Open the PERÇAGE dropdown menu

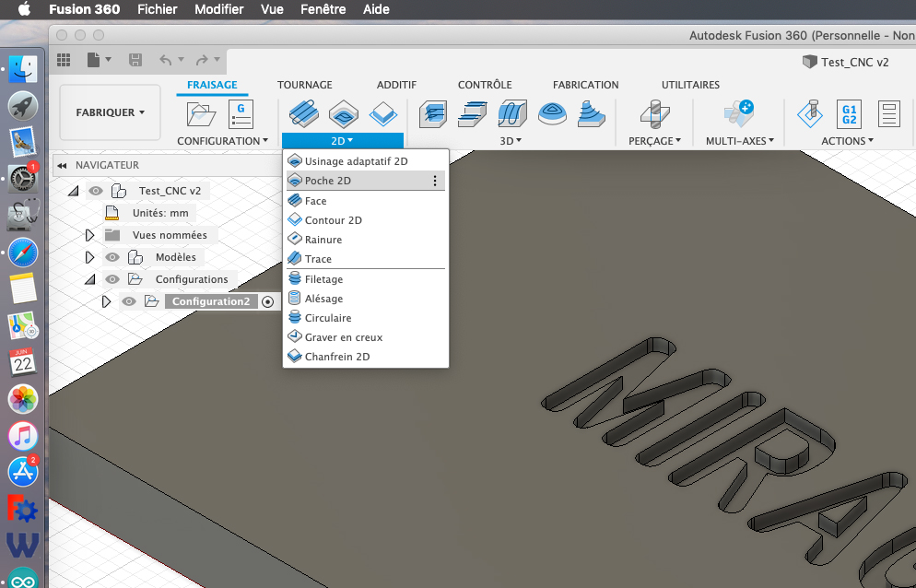point(655,141)
